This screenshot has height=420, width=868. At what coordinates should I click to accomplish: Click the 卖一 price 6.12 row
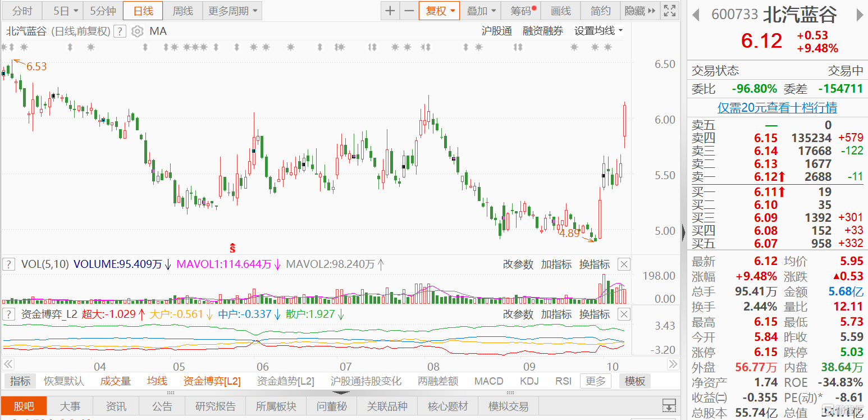[778, 177]
